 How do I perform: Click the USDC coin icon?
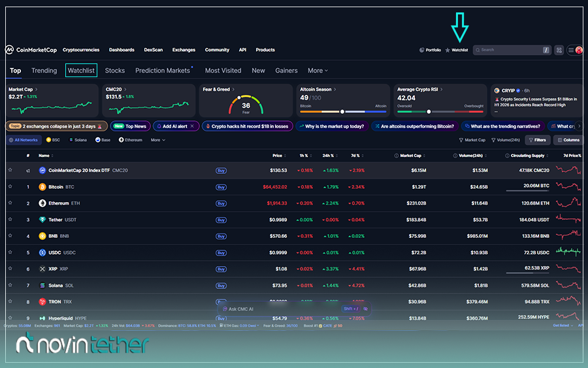(42, 252)
